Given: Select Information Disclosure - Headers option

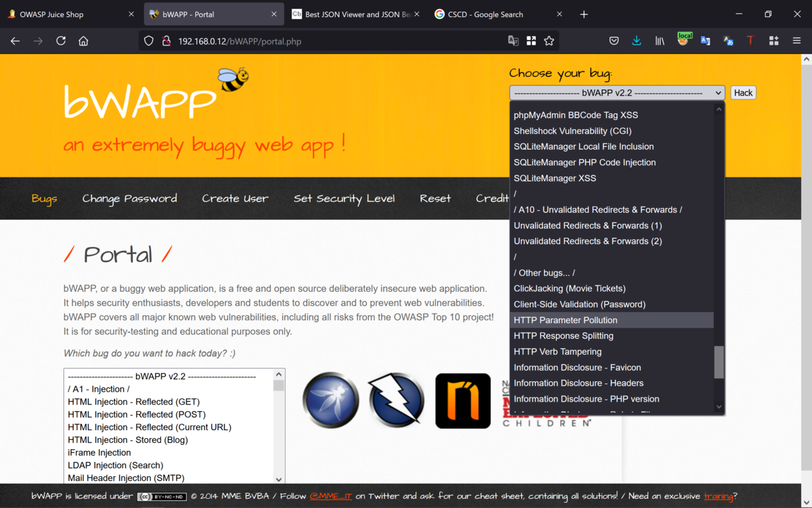Looking at the screenshot, I should pos(612,383).
